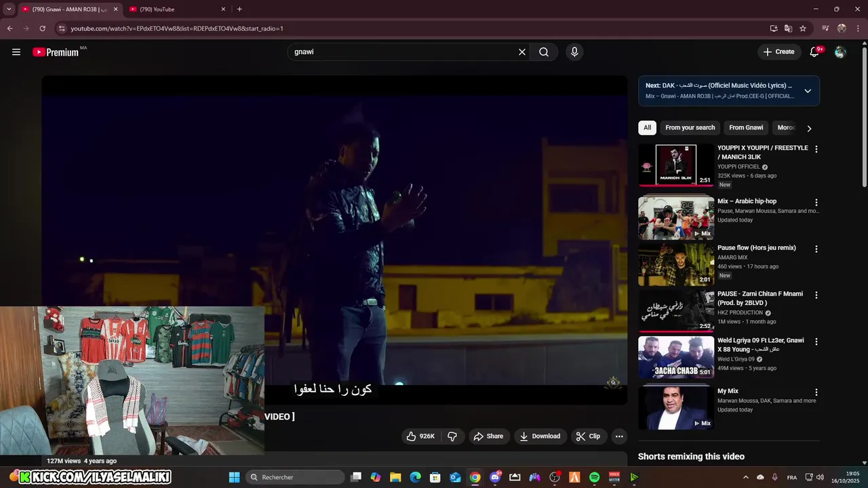
Task: Expand the Next up playlist panel
Action: (x=808, y=91)
